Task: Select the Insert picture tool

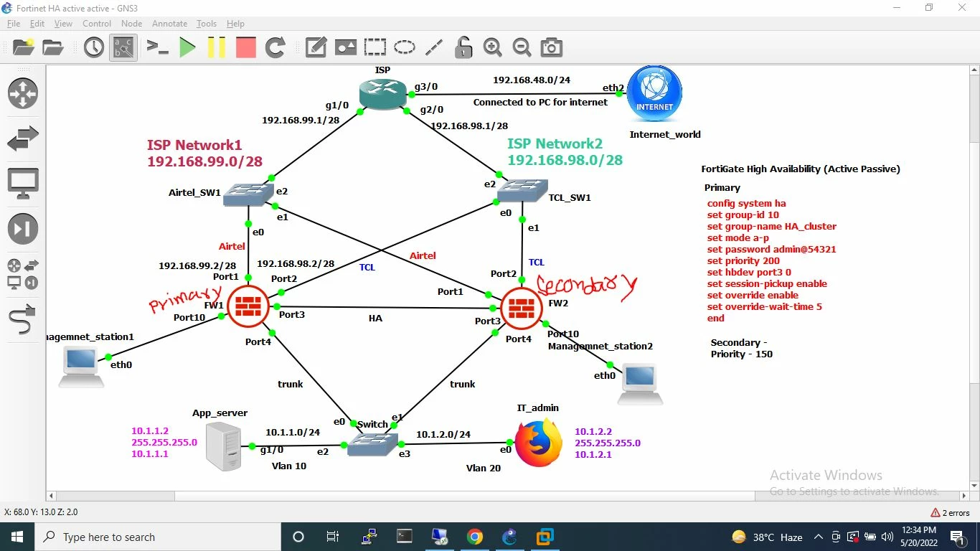Action: click(x=346, y=47)
